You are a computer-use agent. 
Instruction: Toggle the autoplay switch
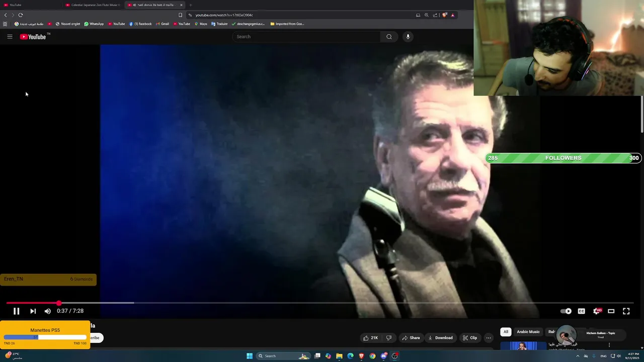point(566,311)
